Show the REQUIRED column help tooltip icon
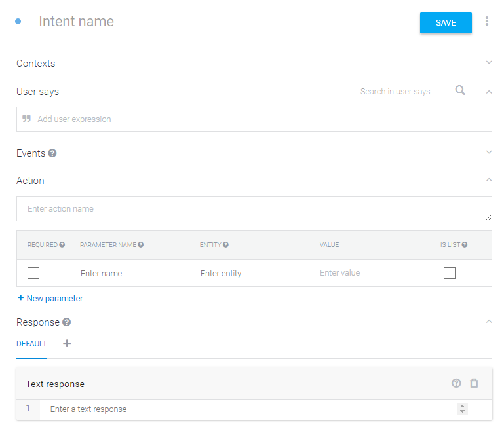The height and width of the screenshot is (429, 504). click(x=62, y=245)
